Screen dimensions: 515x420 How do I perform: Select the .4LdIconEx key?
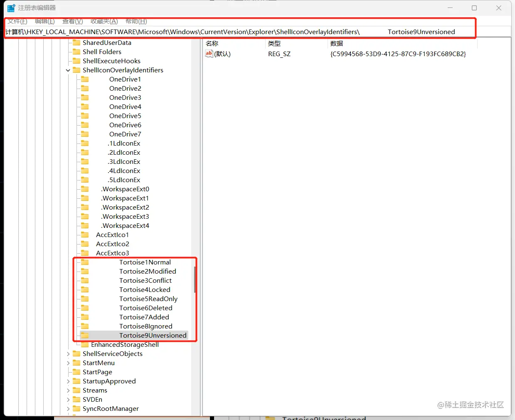pyautogui.click(x=124, y=170)
